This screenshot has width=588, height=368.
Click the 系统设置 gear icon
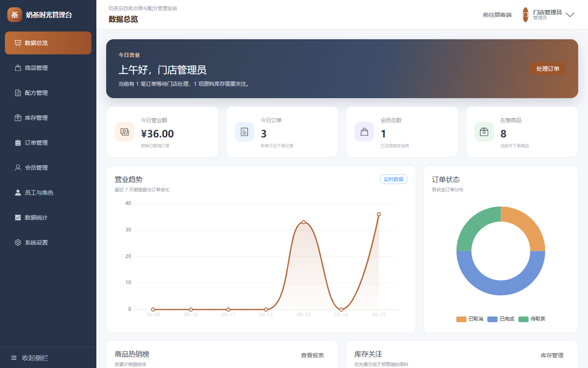(18, 242)
